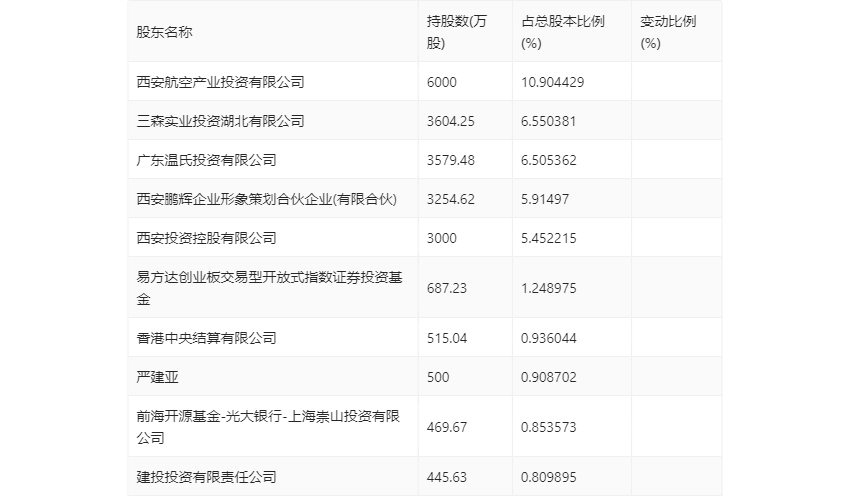Image resolution: width=850 pixels, height=496 pixels.
Task: Select percentage 5.452215
Action: tap(549, 238)
